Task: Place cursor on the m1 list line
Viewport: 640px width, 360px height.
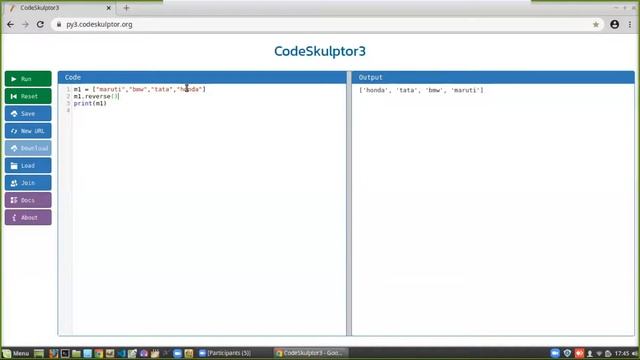Action: click(x=140, y=89)
